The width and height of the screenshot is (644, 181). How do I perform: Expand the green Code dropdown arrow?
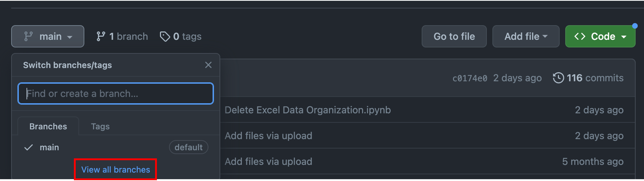[x=624, y=37]
